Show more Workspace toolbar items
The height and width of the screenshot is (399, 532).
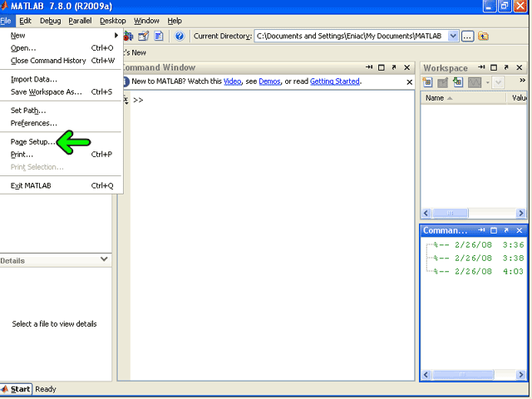(x=522, y=81)
